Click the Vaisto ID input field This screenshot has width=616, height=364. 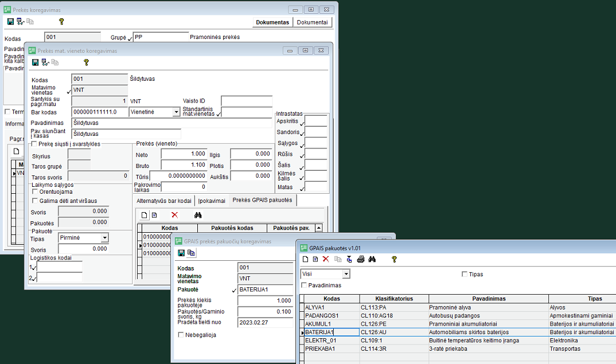click(x=246, y=101)
